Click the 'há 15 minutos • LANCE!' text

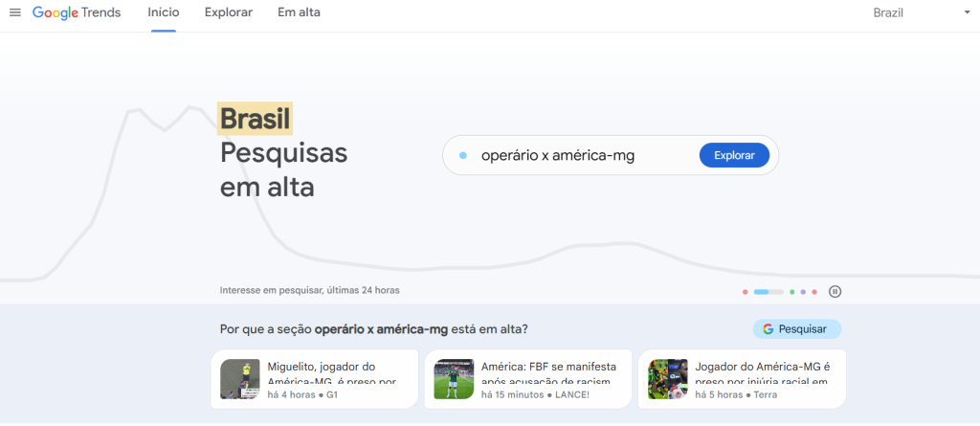click(x=535, y=394)
